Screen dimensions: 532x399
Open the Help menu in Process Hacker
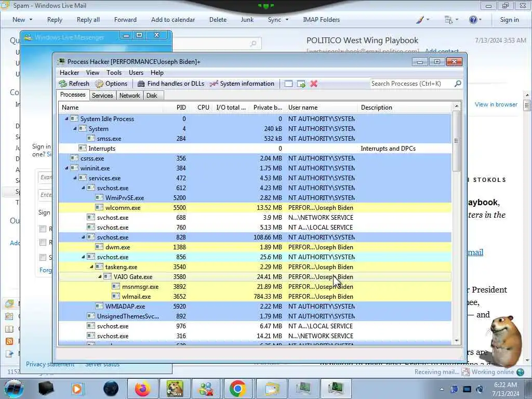click(x=157, y=73)
